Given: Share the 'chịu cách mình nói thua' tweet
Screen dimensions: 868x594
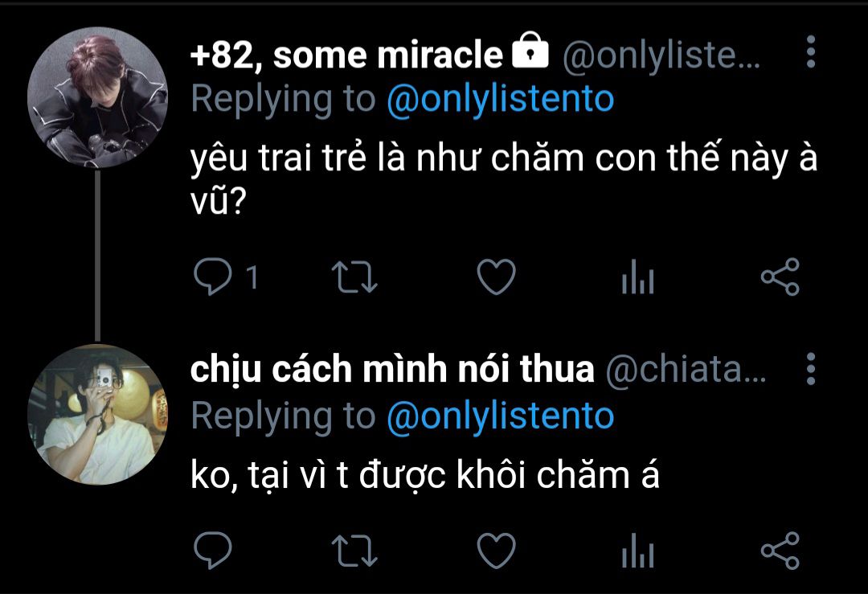Looking at the screenshot, I should [780, 551].
